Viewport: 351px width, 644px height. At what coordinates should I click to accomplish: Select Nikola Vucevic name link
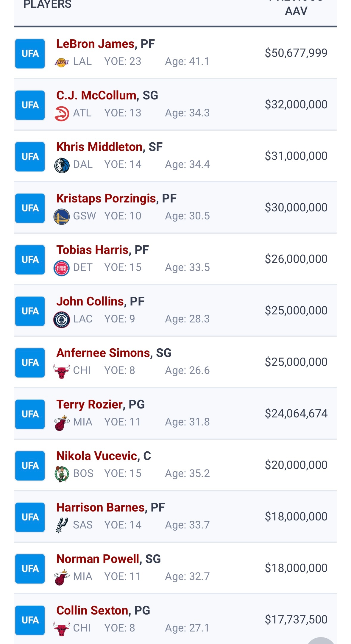tap(96, 456)
